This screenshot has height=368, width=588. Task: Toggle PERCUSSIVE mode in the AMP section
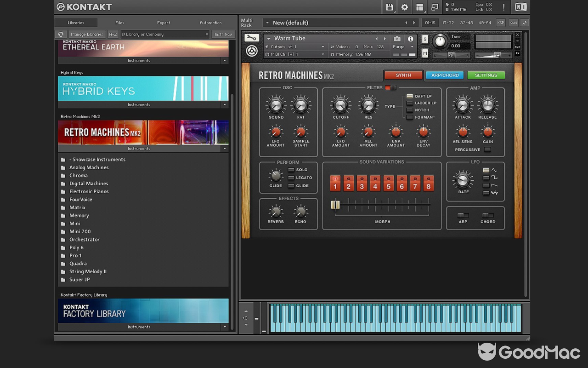tap(487, 149)
